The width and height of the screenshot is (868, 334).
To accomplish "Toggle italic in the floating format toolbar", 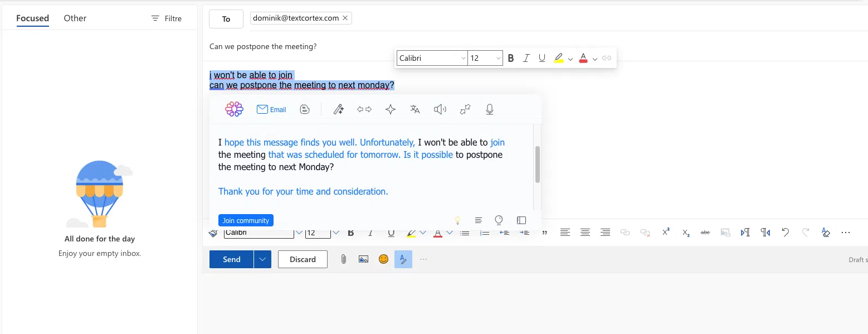I will [526, 58].
